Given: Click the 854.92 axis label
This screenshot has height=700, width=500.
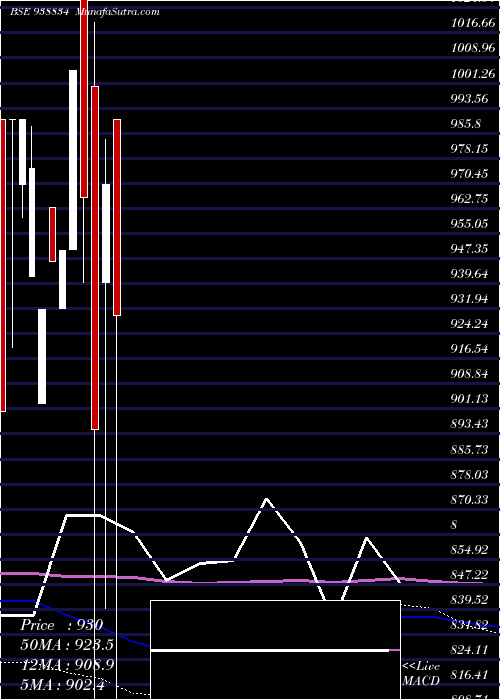Looking at the screenshot, I should click(x=469, y=550).
